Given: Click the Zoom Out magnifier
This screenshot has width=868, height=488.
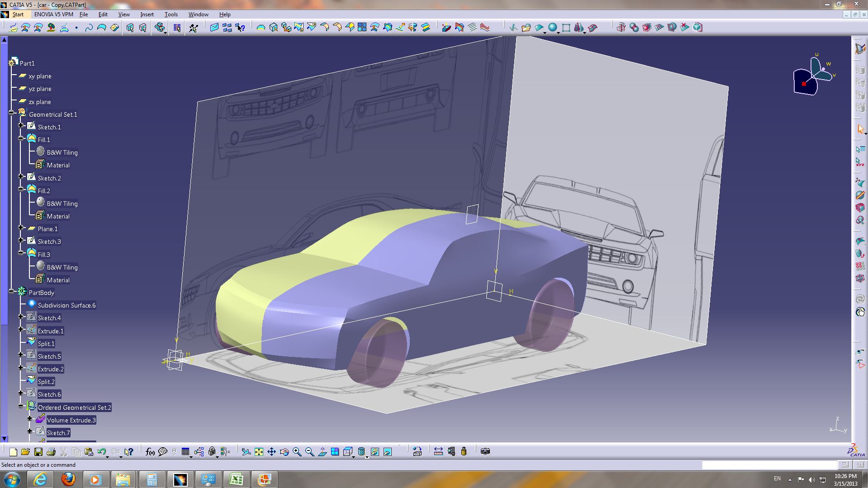Looking at the screenshot, I should point(309,451).
